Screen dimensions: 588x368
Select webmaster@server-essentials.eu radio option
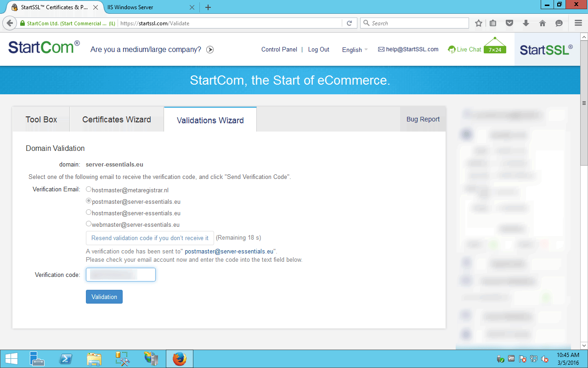[89, 224]
